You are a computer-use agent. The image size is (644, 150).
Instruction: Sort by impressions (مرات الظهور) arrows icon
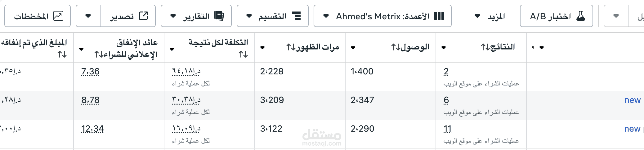[291, 47]
